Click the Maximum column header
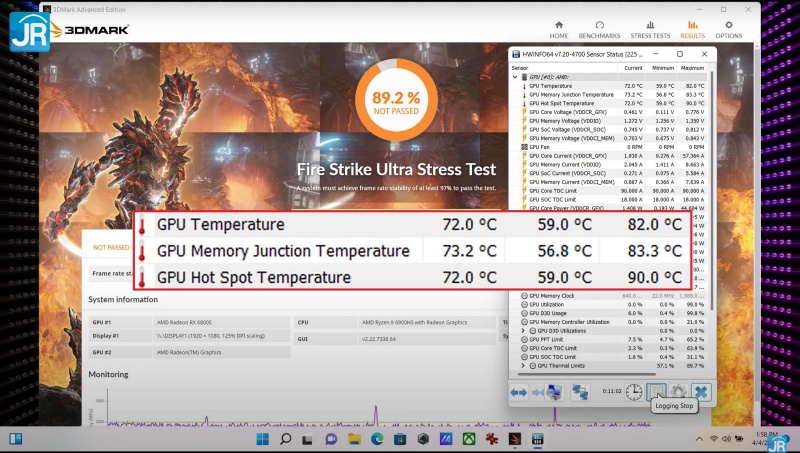Image resolution: width=800 pixels, height=453 pixels. pyautogui.click(x=692, y=68)
